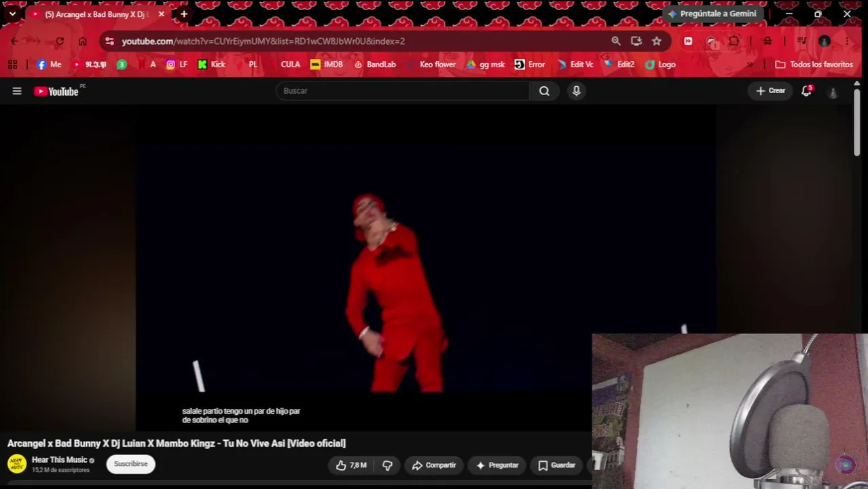The width and height of the screenshot is (868, 489).
Task: Open the notifications bell
Action: click(806, 91)
